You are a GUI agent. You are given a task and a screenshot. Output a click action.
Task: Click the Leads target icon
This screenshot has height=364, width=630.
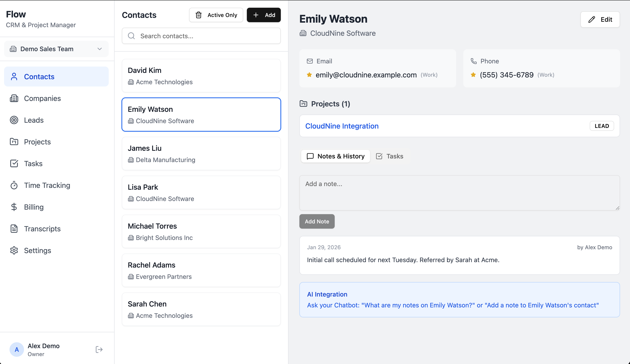pos(14,120)
